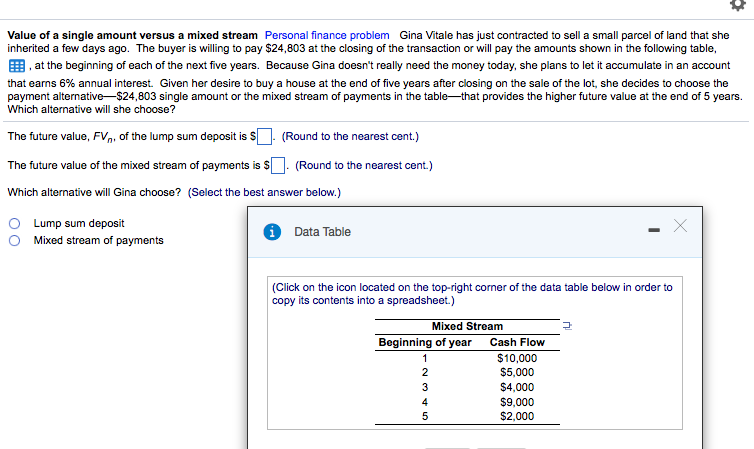Click the lump sum future value input box

[264, 137]
